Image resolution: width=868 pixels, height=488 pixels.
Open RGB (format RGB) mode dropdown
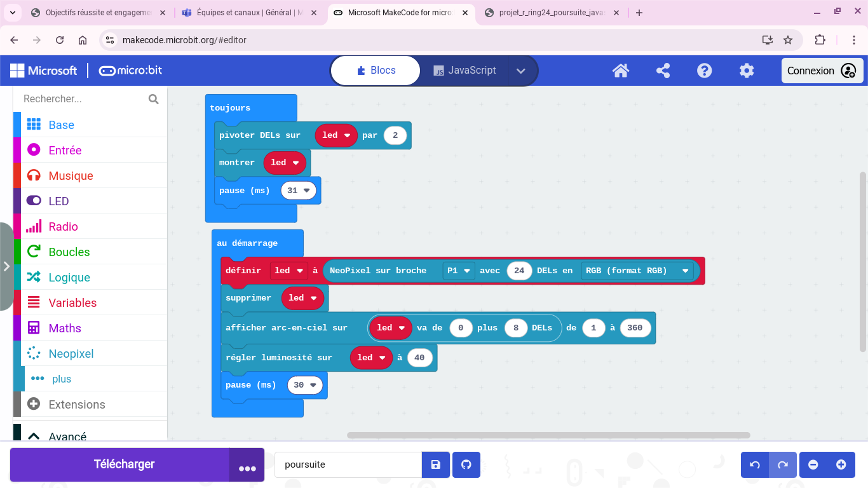pyautogui.click(x=637, y=271)
